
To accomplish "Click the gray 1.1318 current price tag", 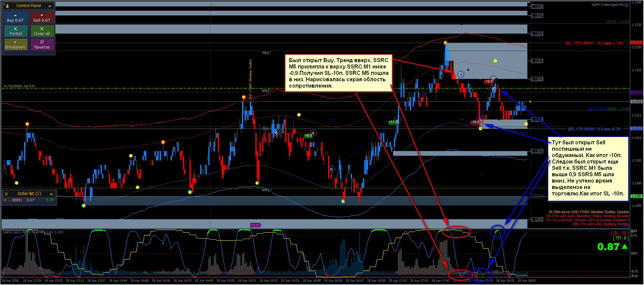I will [636, 101].
